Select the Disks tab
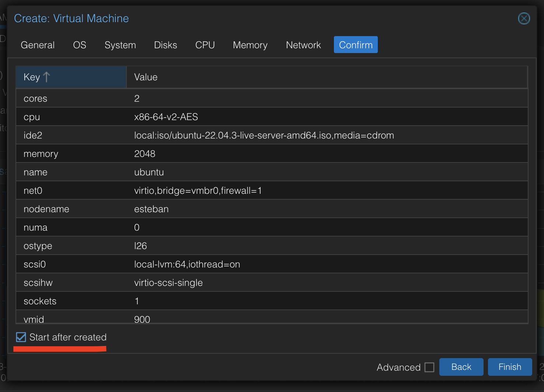Screen dimensions: 544x392 tap(165, 45)
